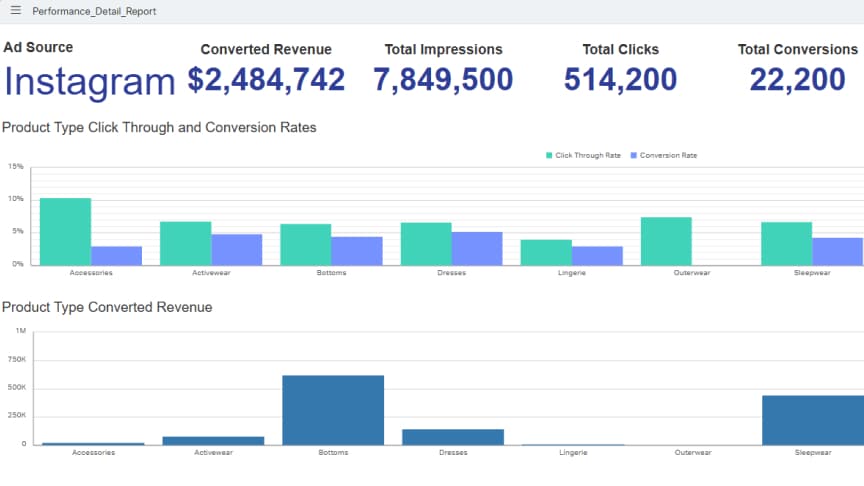The height and width of the screenshot is (486, 864).
Task: Click the Dresses conversion rate bar
Action: 477,249
